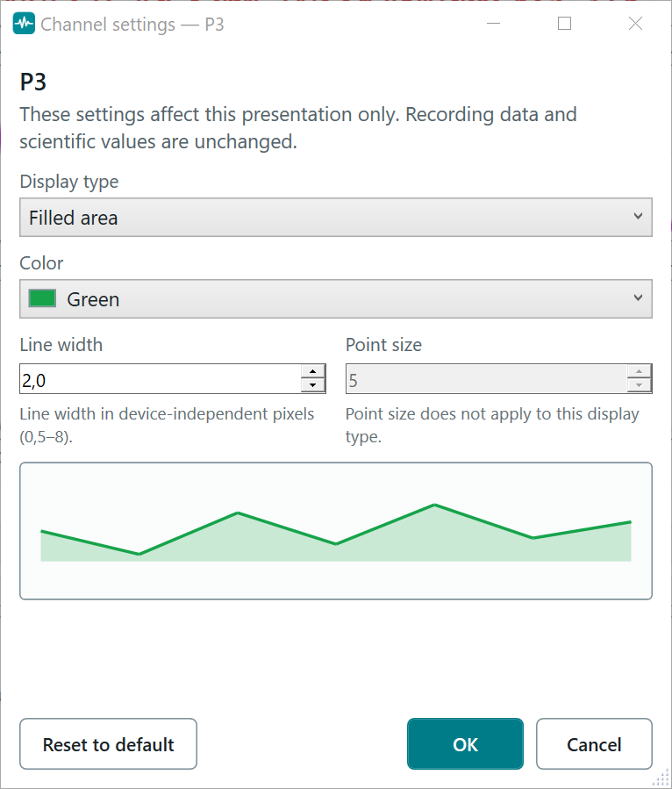This screenshot has width=672, height=789.
Task: Click the resize grip at the dialog corner
Action: point(661,778)
